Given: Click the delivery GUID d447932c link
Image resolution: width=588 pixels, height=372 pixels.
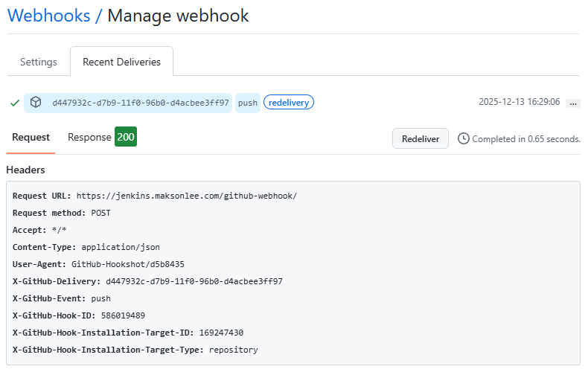Looking at the screenshot, I should (141, 103).
